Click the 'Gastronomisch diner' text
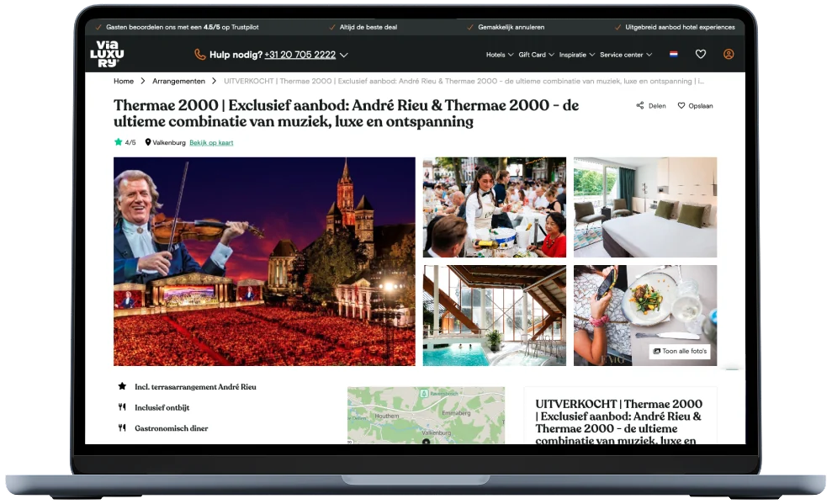 point(172,428)
